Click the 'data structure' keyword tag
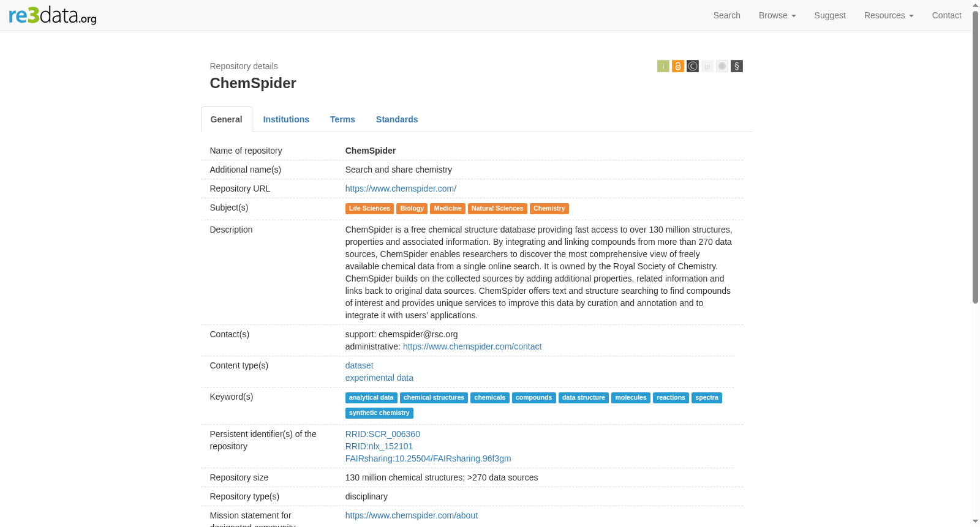Image resolution: width=980 pixels, height=527 pixels. tap(584, 398)
